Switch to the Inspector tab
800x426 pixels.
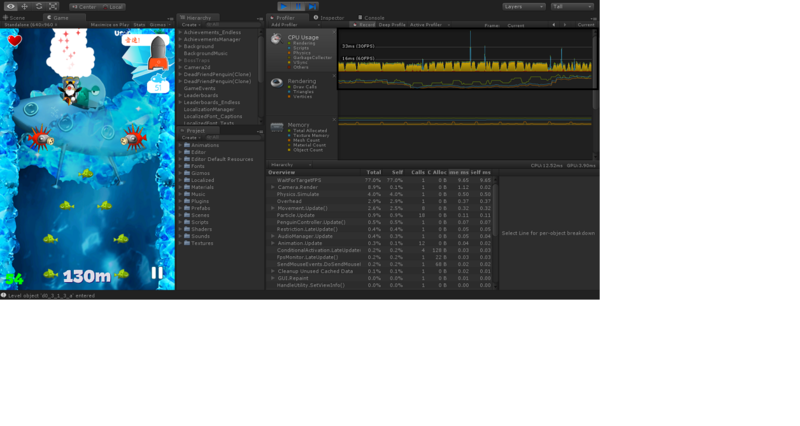[329, 17]
